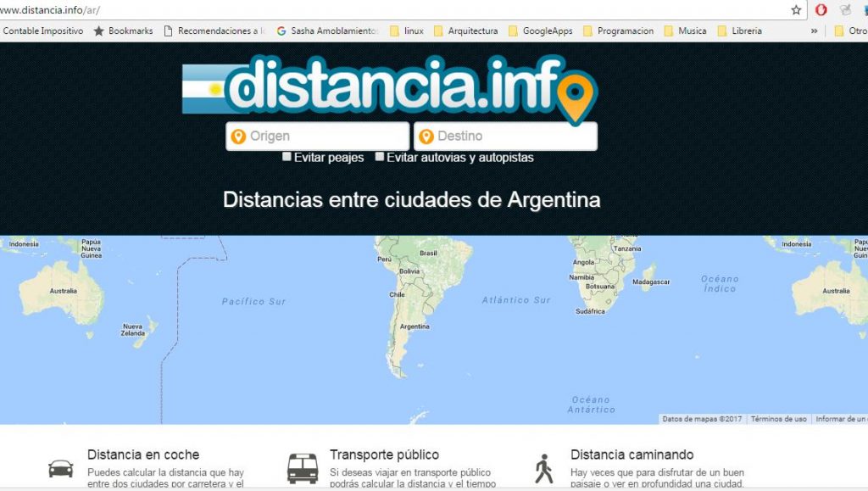The height and width of the screenshot is (491, 868).
Task: Click the address bar URL
Action: 51,10
